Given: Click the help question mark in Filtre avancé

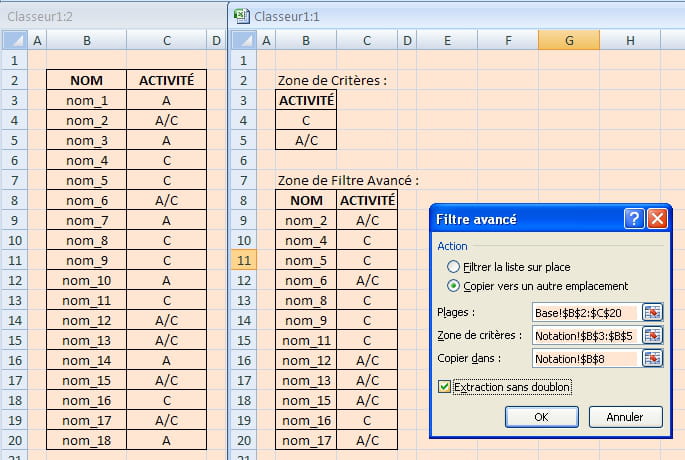Looking at the screenshot, I should tap(633, 219).
